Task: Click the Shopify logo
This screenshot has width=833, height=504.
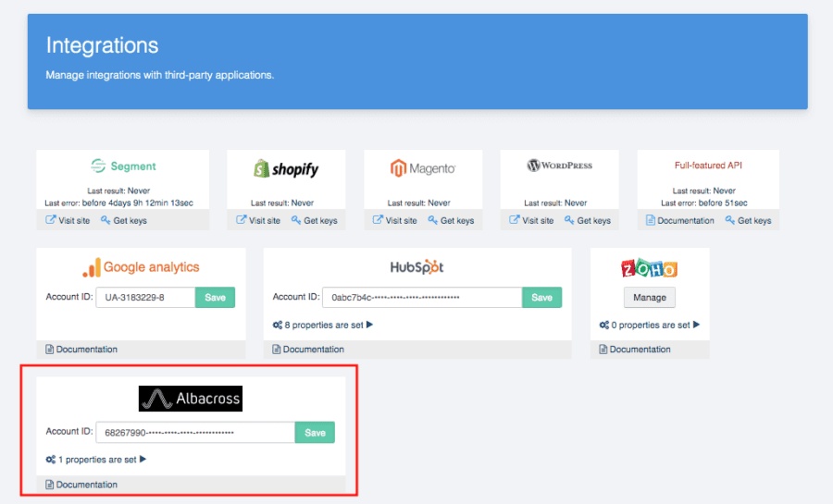Action: point(286,168)
